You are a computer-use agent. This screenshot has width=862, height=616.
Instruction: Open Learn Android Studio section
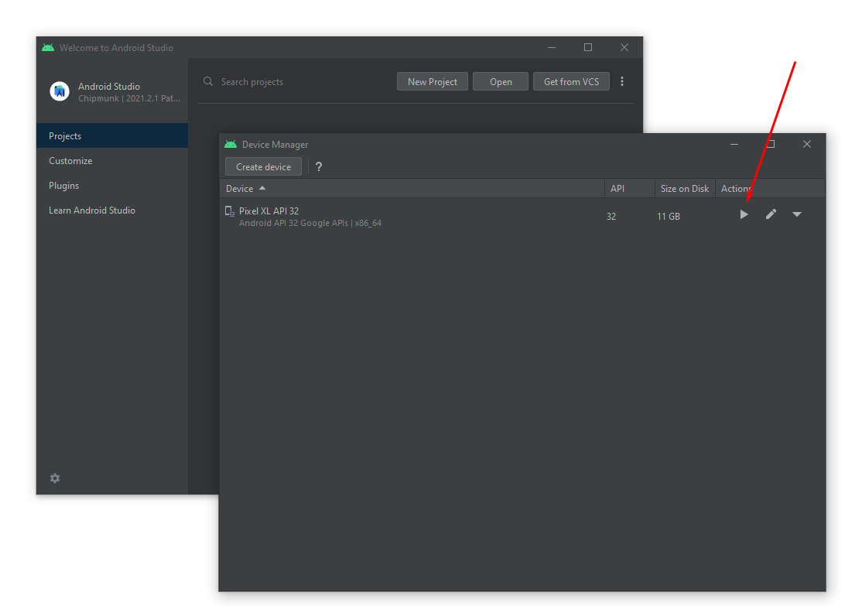pyautogui.click(x=112, y=210)
